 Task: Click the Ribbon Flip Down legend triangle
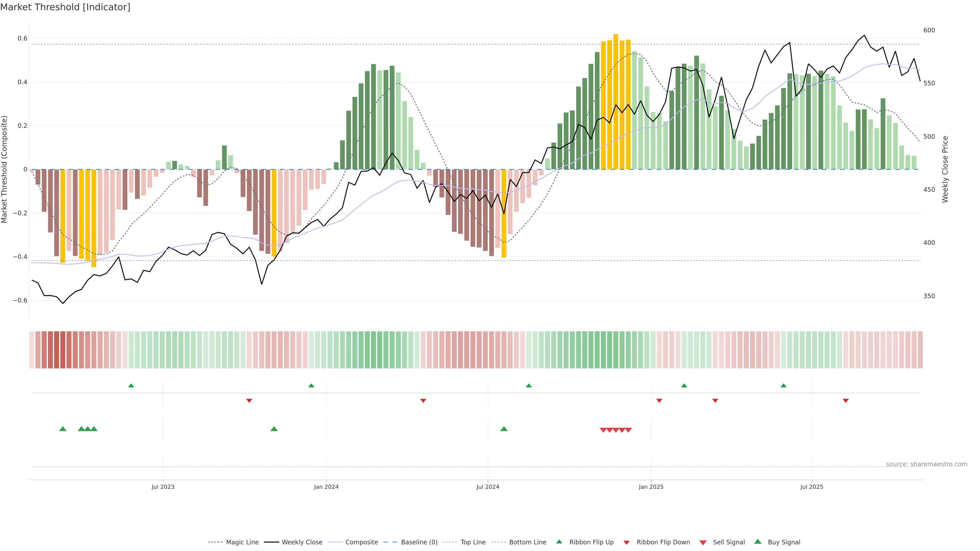(627, 543)
